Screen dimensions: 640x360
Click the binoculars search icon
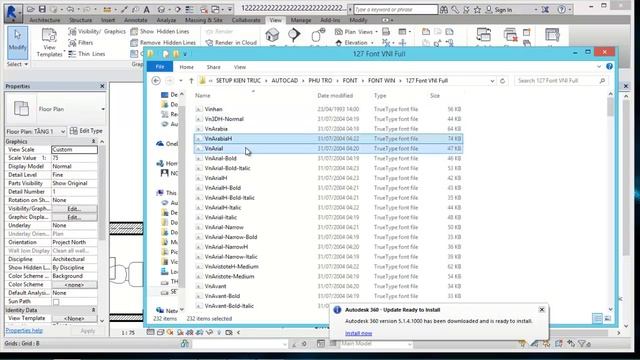point(444,9)
